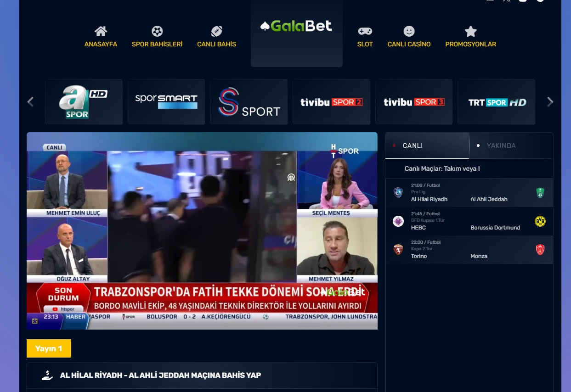The image size is (571, 392).
Task: Click the 22:00 / Futbol match time
Action: 426,242
